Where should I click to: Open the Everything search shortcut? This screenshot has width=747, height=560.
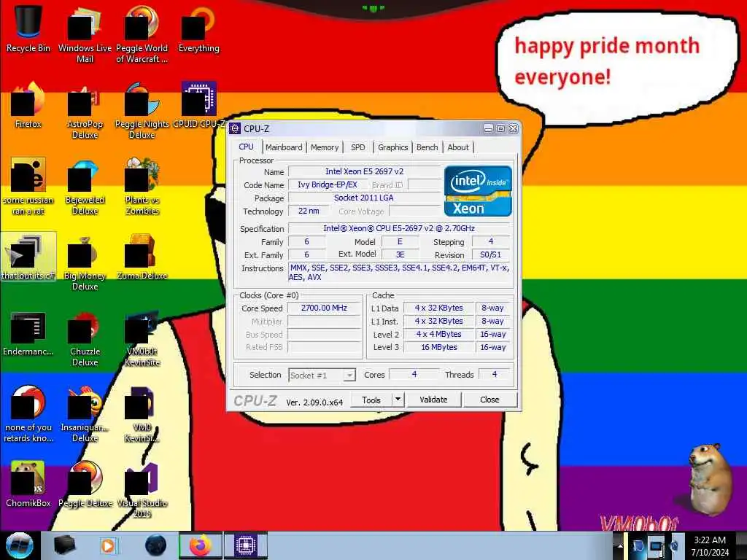point(198,28)
